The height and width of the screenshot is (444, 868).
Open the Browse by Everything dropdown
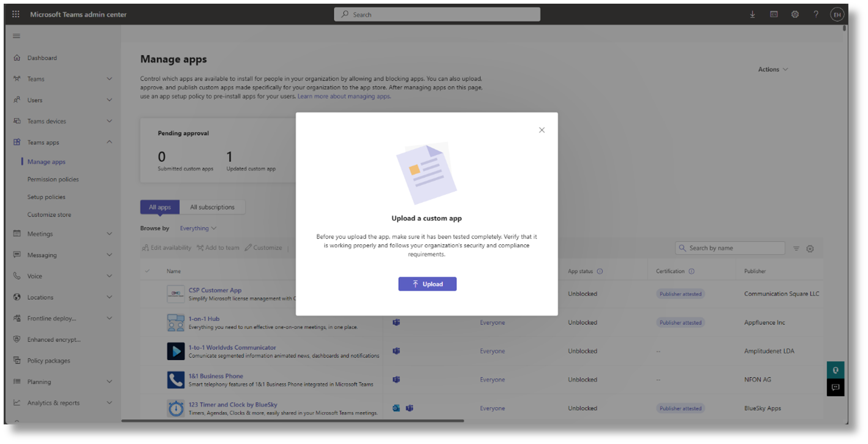tap(198, 228)
